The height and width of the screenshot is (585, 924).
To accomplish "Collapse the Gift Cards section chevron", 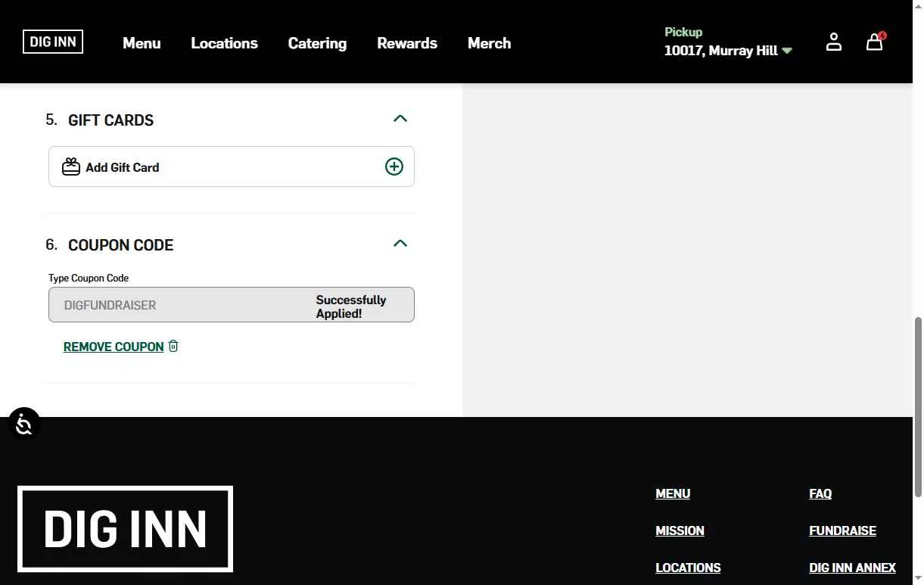I will tap(400, 118).
